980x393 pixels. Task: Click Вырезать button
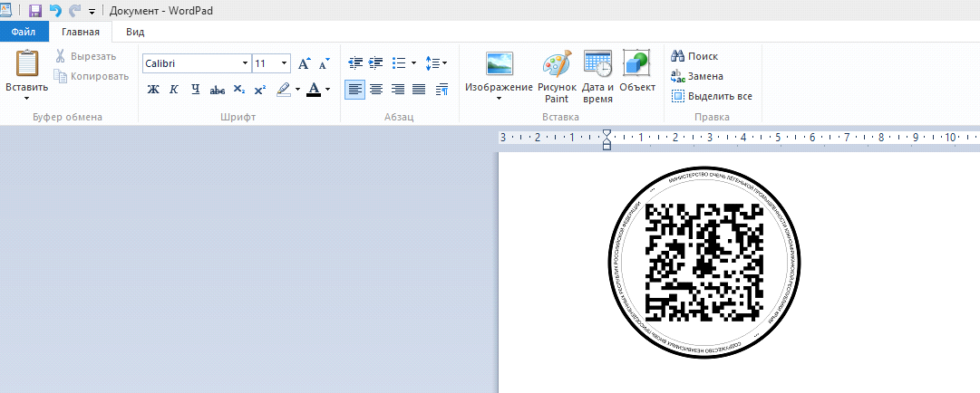[85, 56]
